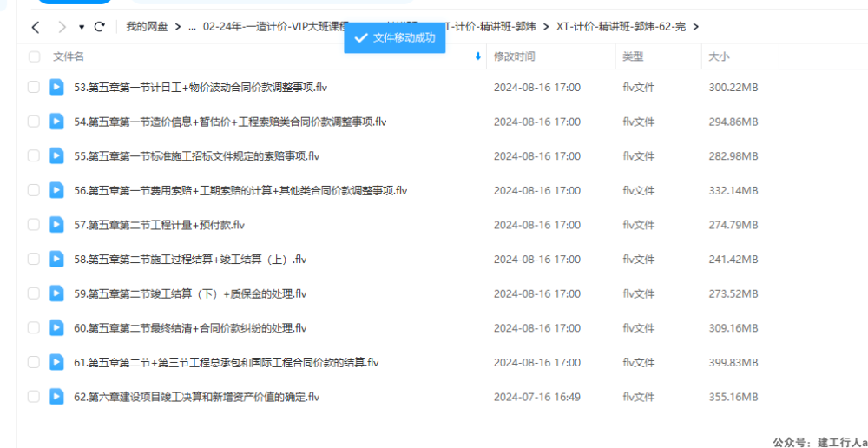Check the box for file 59
This screenshot has width=868, height=448.
pos(34,293)
